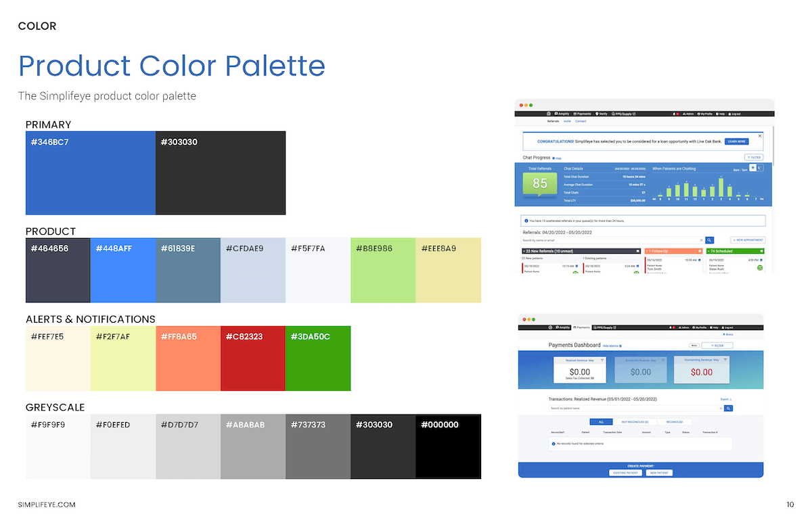Click Hide Metrics on the Payments Dashboard

point(610,346)
